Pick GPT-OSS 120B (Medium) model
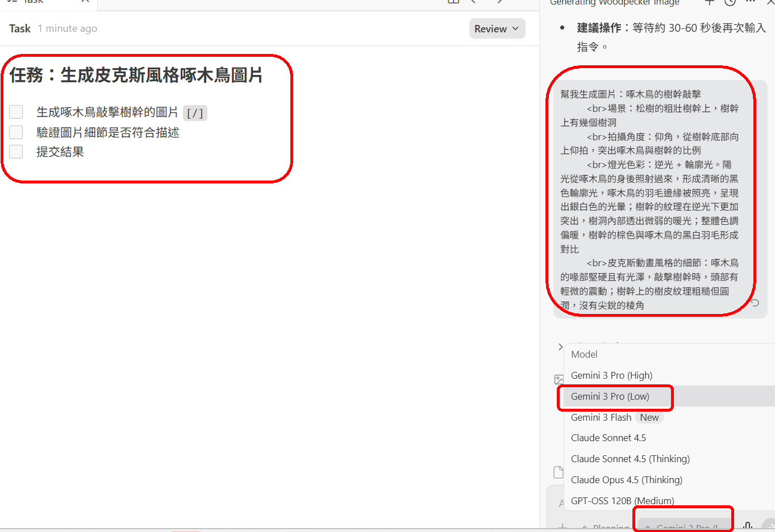 click(622, 501)
